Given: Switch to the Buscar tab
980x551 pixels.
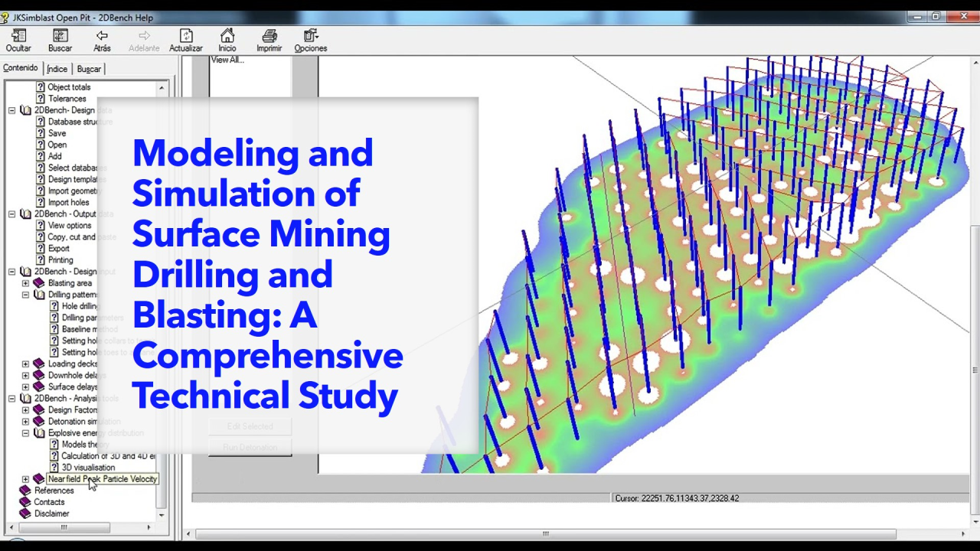Looking at the screenshot, I should pyautogui.click(x=89, y=69).
